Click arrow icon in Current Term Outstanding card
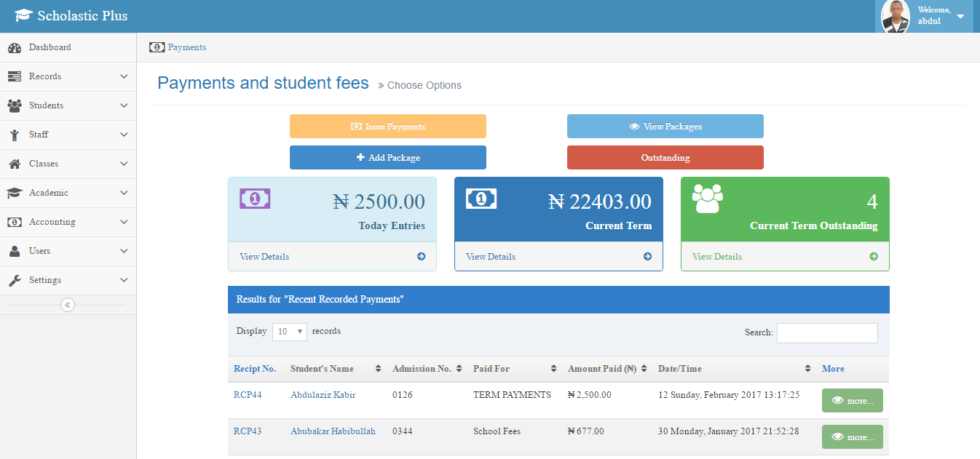This screenshot has height=459, width=980. 874,257
